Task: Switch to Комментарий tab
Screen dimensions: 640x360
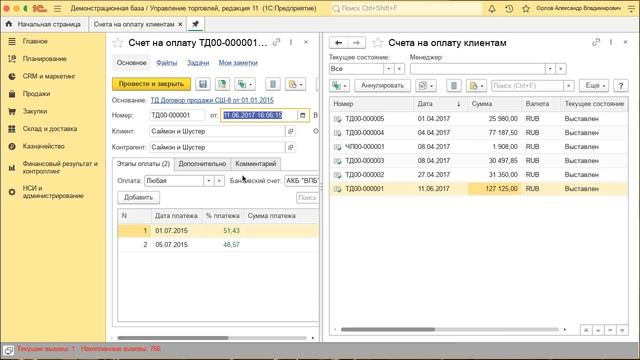Action: (x=256, y=164)
